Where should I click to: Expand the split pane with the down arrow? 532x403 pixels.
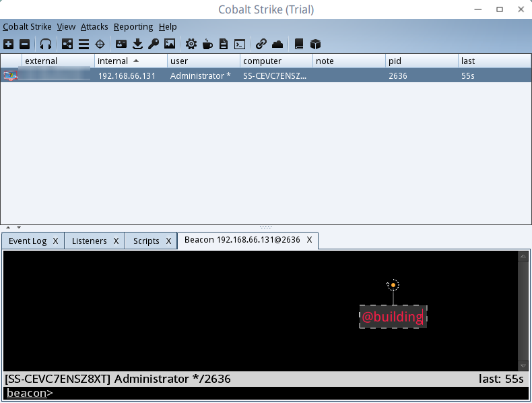click(19, 228)
